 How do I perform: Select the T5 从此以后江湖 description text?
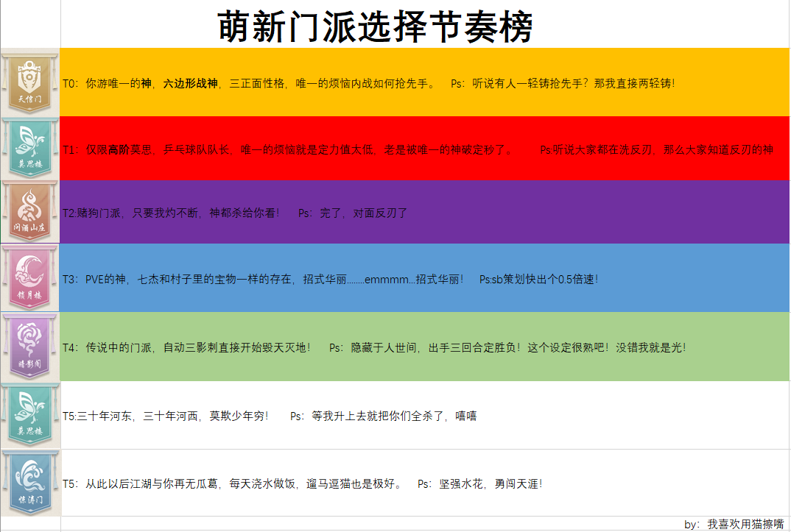232,484
